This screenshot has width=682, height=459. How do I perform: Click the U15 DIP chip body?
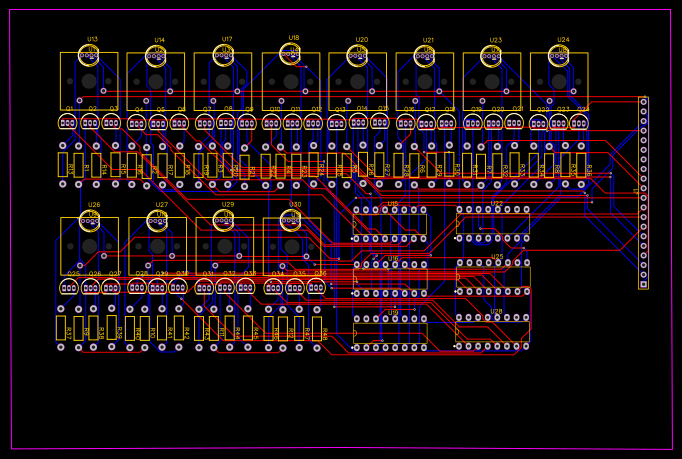[390, 224]
